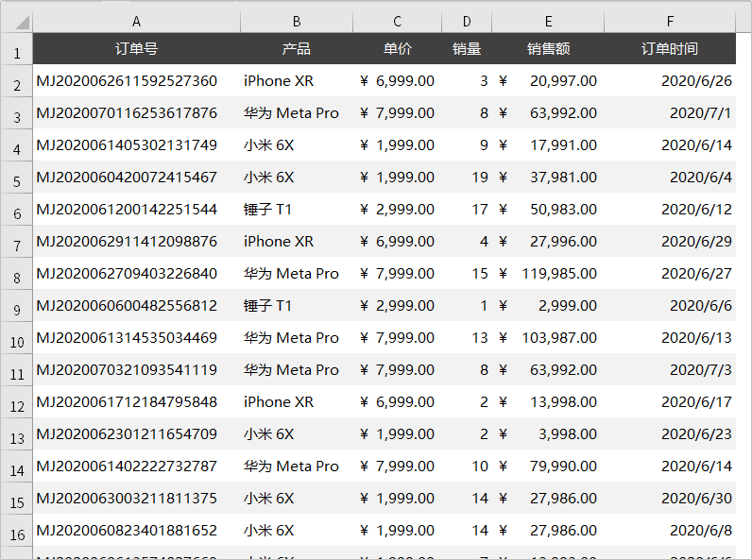Select column E header

click(x=548, y=21)
